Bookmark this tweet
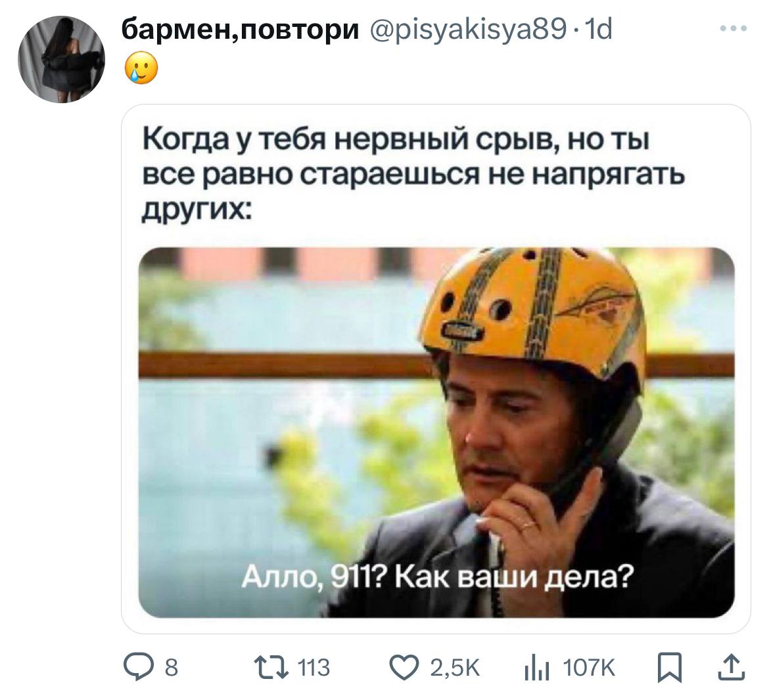769x700 pixels. [x=670, y=668]
